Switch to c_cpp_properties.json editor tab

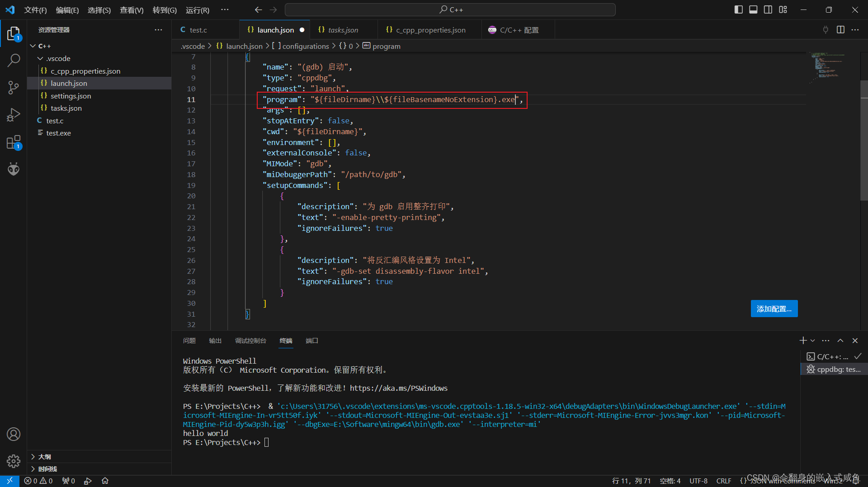(429, 30)
